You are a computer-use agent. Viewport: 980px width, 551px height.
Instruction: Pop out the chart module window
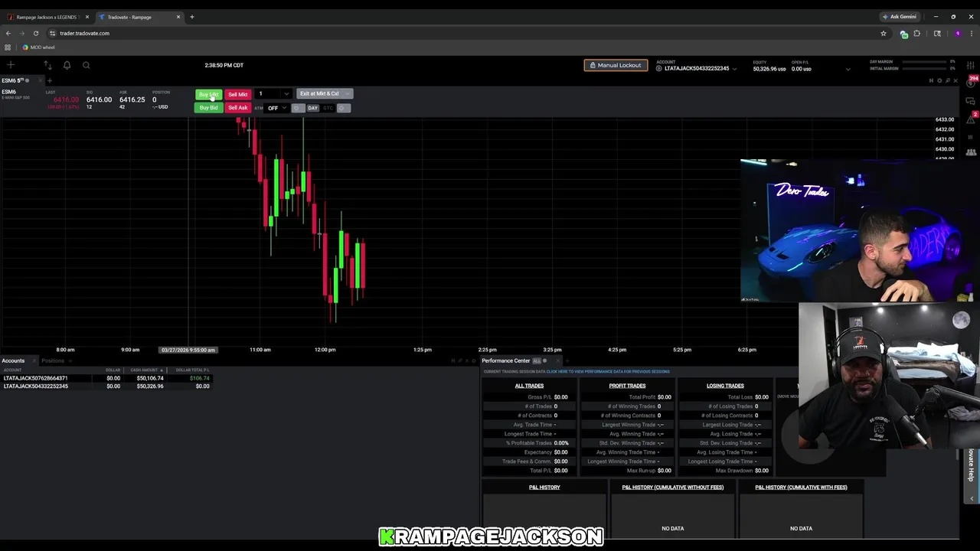[x=947, y=80]
